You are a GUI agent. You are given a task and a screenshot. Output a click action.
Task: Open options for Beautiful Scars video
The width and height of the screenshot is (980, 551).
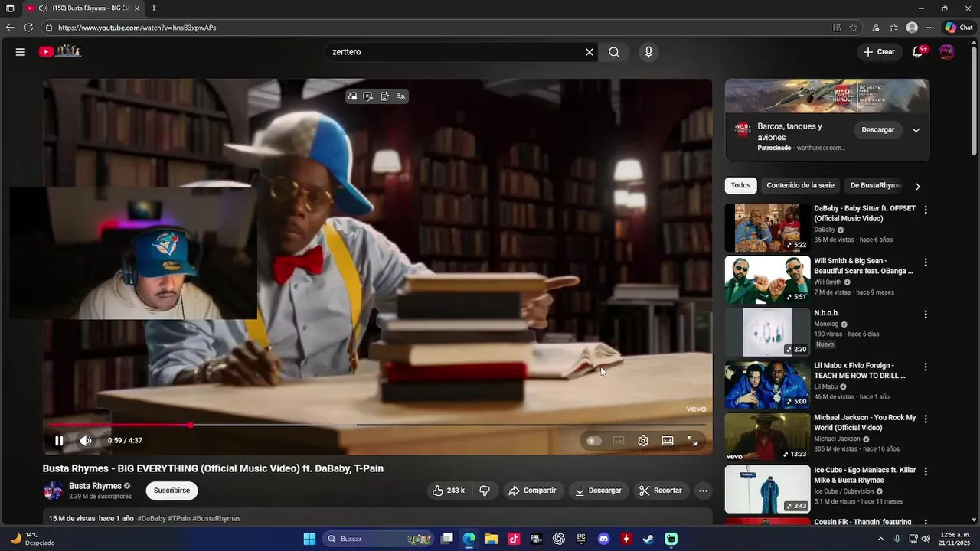(x=926, y=262)
